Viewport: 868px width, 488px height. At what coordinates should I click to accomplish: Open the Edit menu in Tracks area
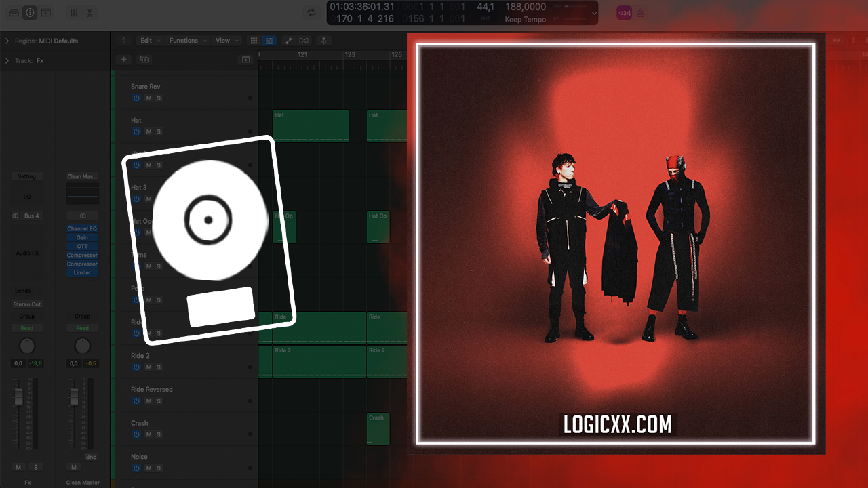(x=149, y=41)
